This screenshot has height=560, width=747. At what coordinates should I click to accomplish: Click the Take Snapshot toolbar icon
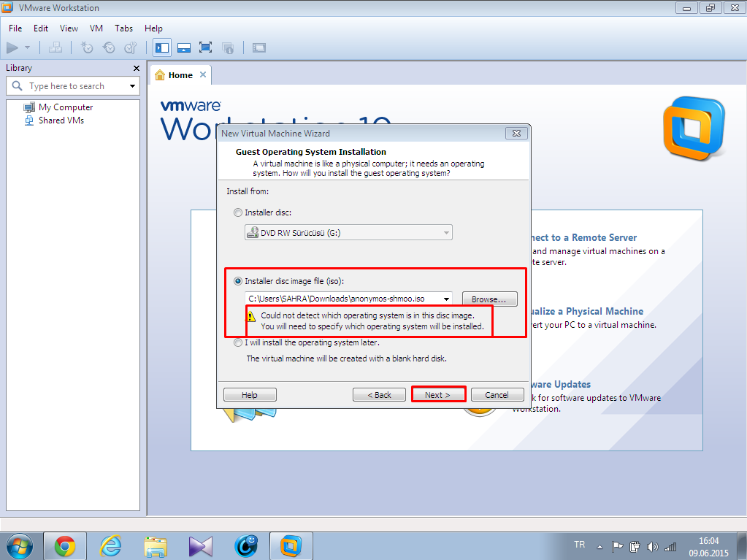point(87,47)
